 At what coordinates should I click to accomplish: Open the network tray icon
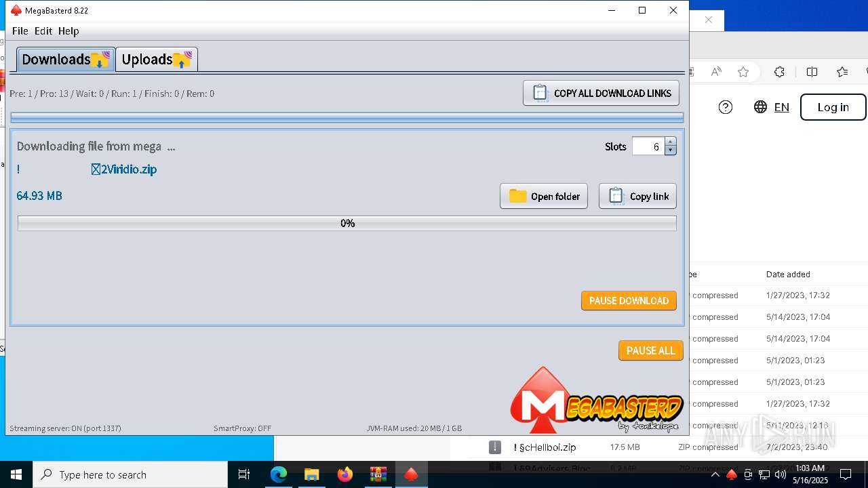tap(764, 474)
